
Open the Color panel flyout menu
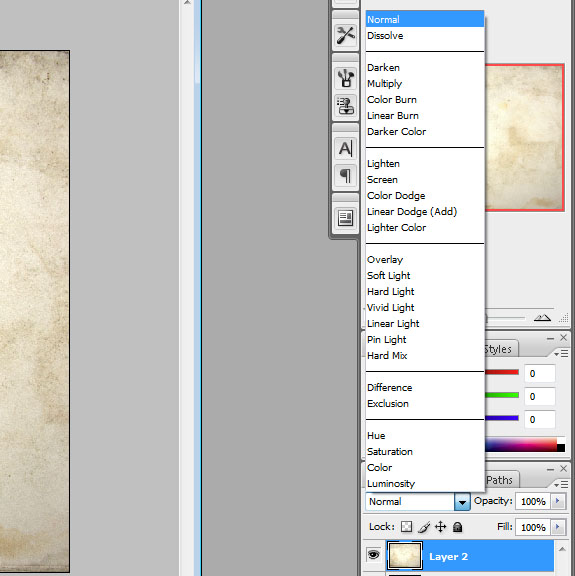[x=561, y=354]
